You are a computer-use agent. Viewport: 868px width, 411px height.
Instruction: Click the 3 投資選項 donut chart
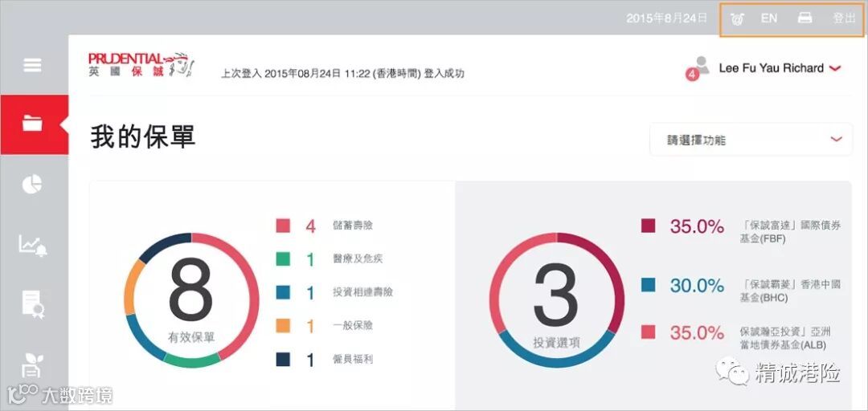[557, 300]
